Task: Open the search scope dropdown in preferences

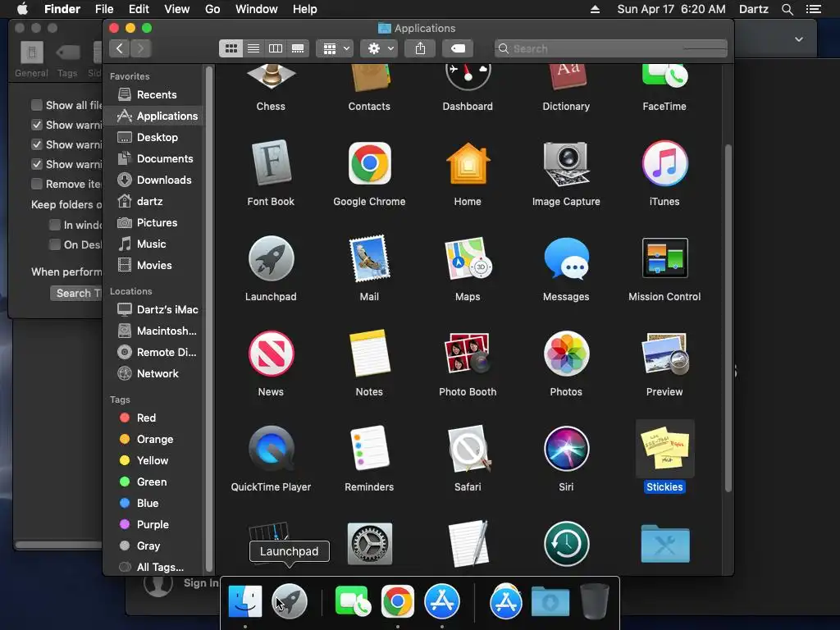Action: click(76, 293)
